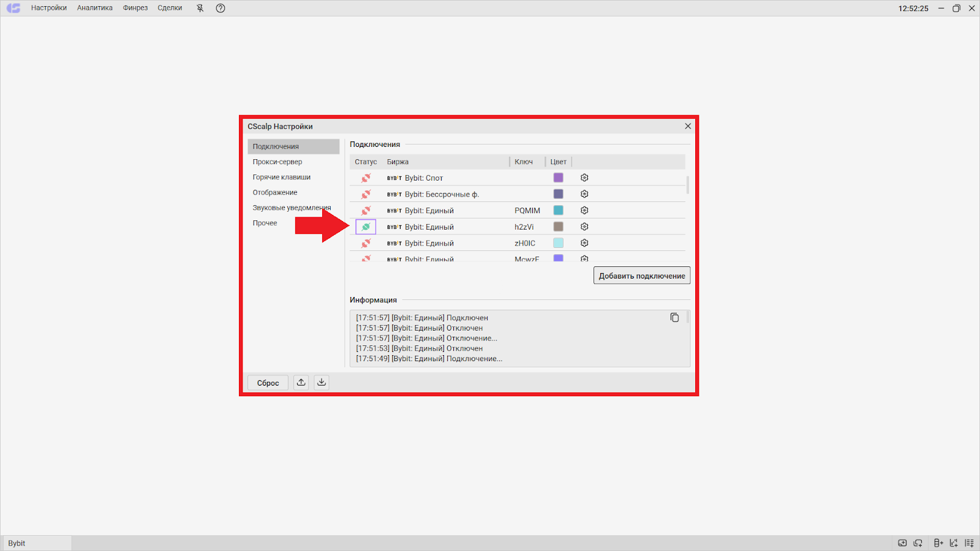Screen dimensions: 980x551
Task: Click add order book icon in status bar
Action: tap(938, 543)
